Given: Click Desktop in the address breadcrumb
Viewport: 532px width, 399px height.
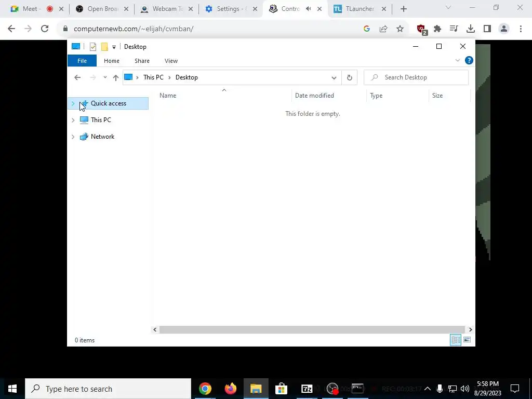Looking at the screenshot, I should pyautogui.click(x=187, y=77).
